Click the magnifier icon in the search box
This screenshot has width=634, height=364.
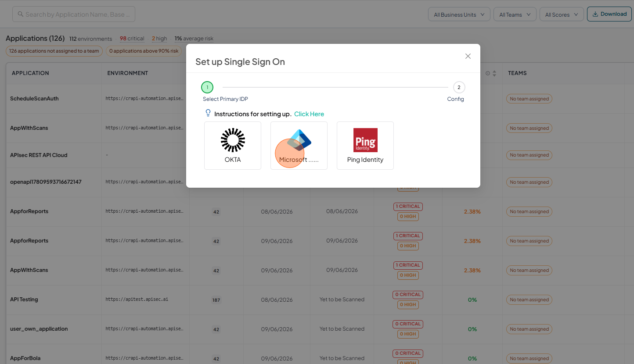tap(20, 14)
